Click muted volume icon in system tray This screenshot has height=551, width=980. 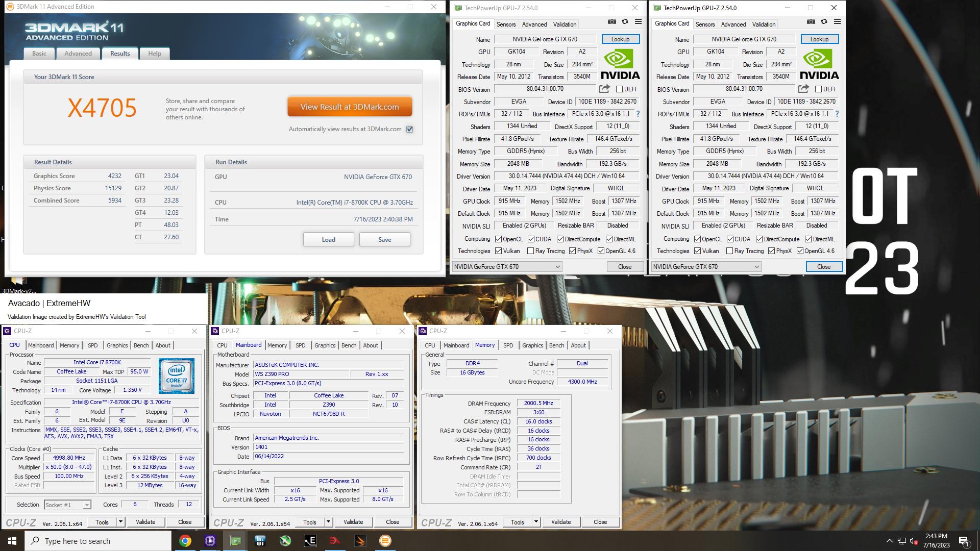pyautogui.click(x=914, y=541)
